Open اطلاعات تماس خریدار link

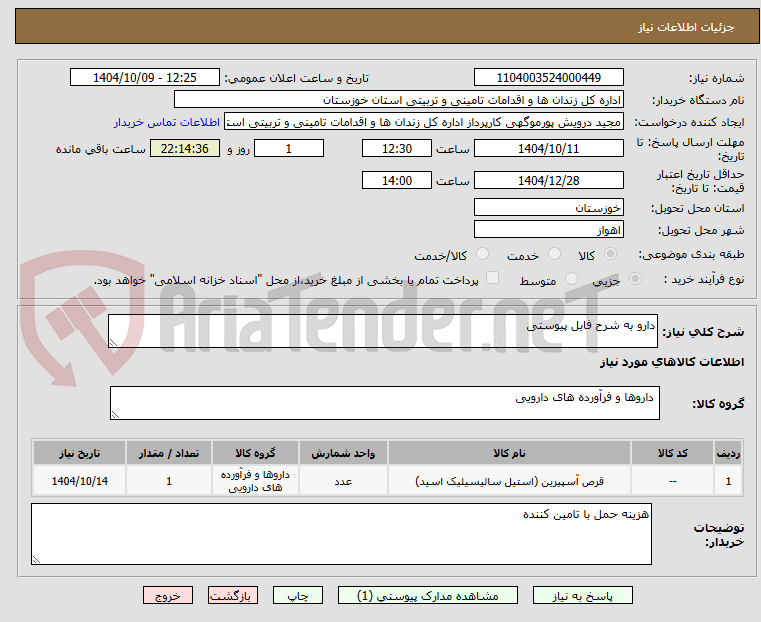166,122
